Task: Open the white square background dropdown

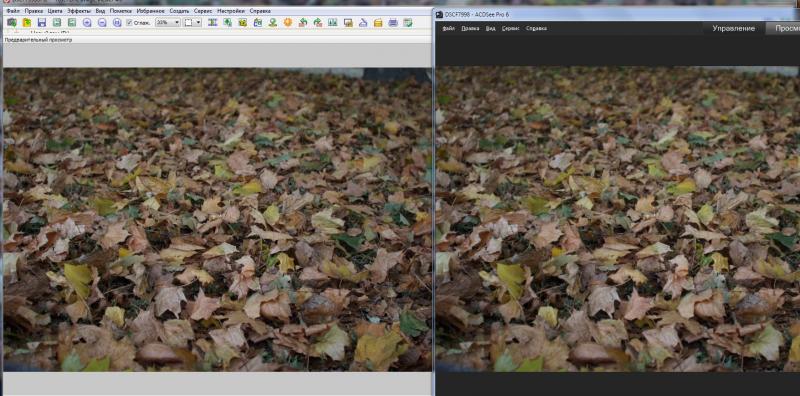Action: coord(192,22)
